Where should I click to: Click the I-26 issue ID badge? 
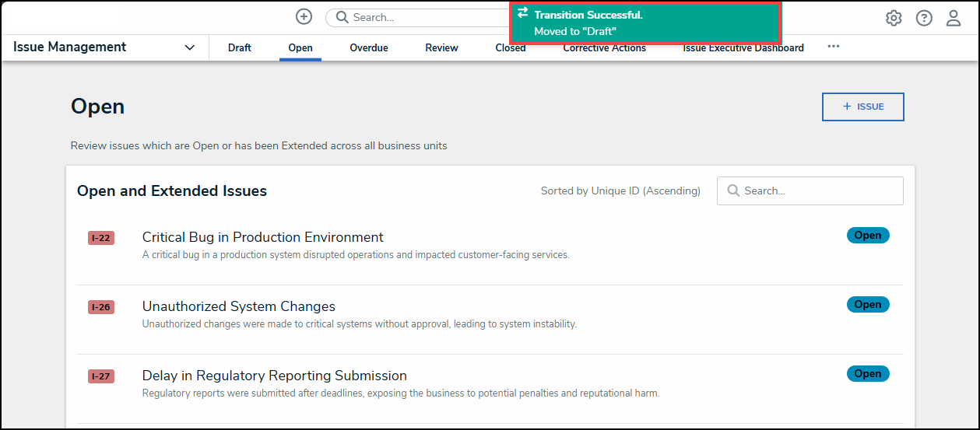coord(100,307)
